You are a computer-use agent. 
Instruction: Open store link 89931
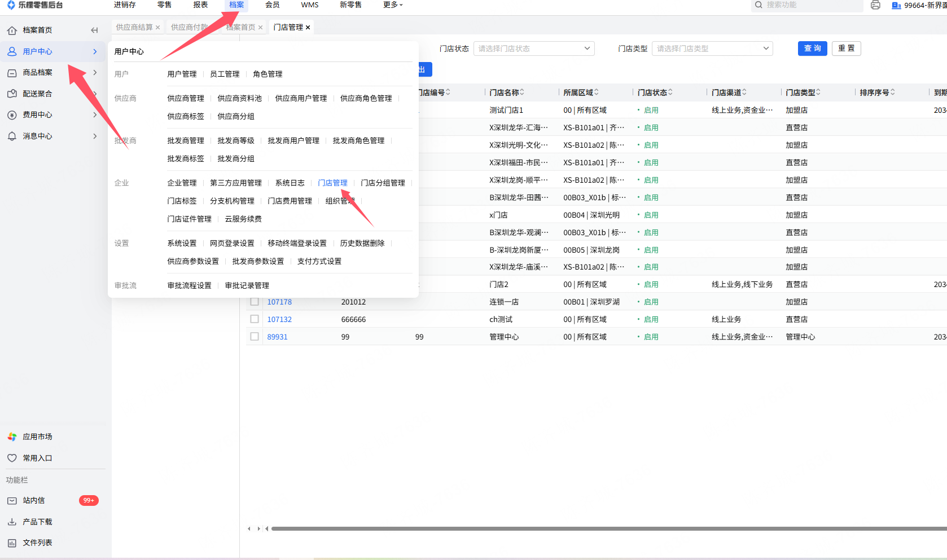277,337
